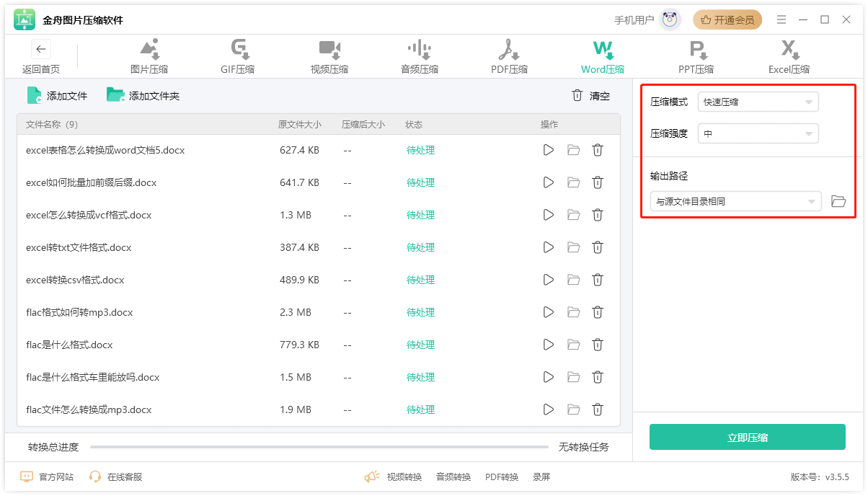
Task: Click 开通会员 membership button
Action: pos(727,19)
